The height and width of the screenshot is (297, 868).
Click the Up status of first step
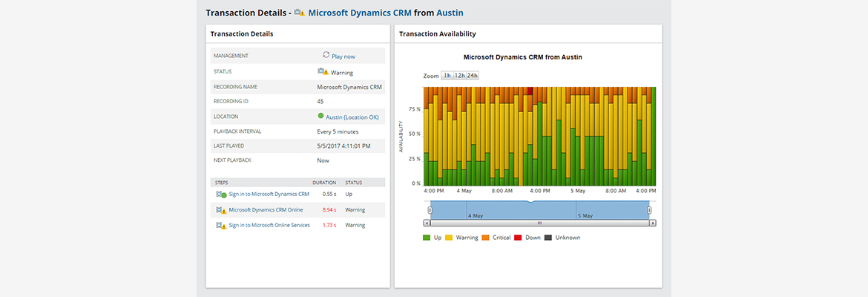point(349,195)
